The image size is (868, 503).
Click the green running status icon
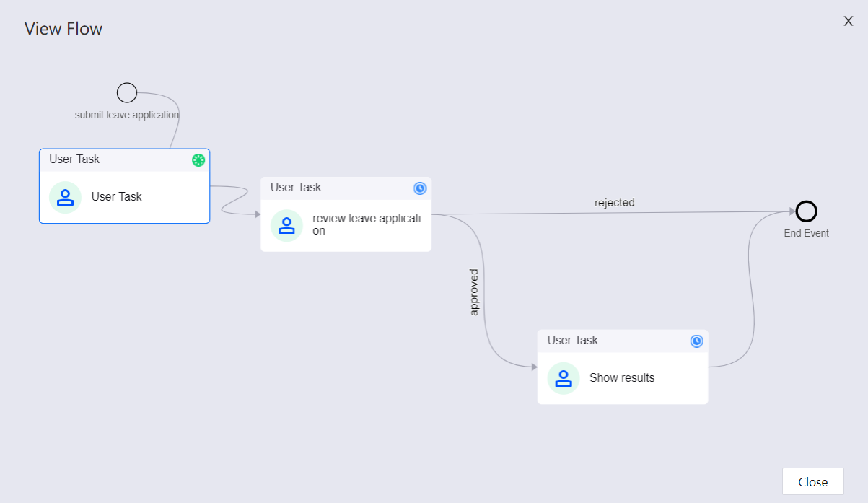[x=198, y=160]
